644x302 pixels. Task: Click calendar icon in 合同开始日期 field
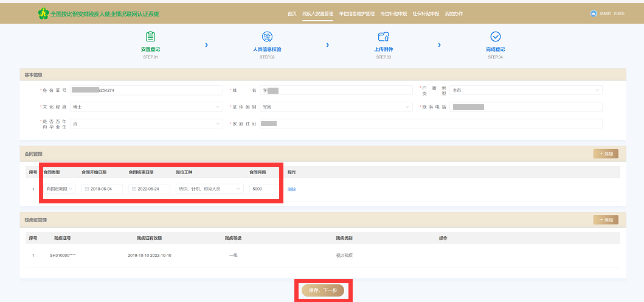[x=87, y=189]
